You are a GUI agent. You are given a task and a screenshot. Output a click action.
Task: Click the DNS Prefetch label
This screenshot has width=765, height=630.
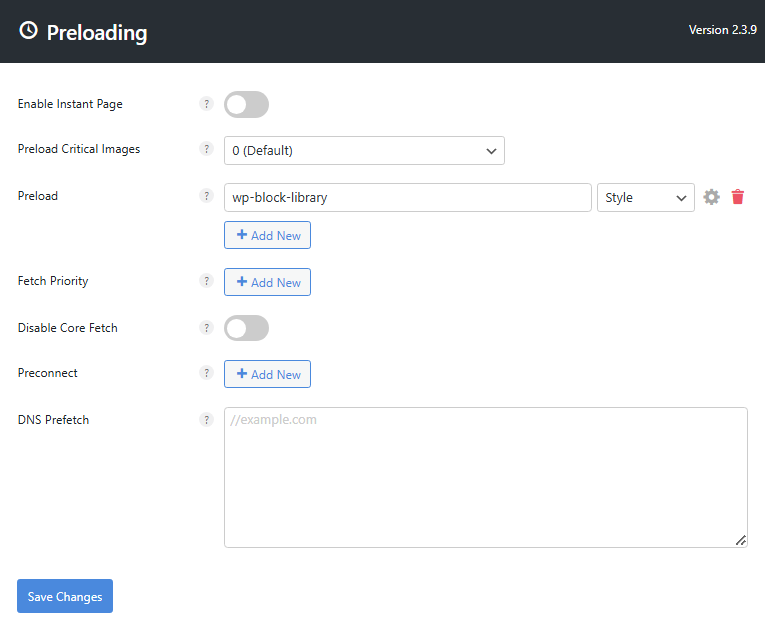tap(54, 420)
